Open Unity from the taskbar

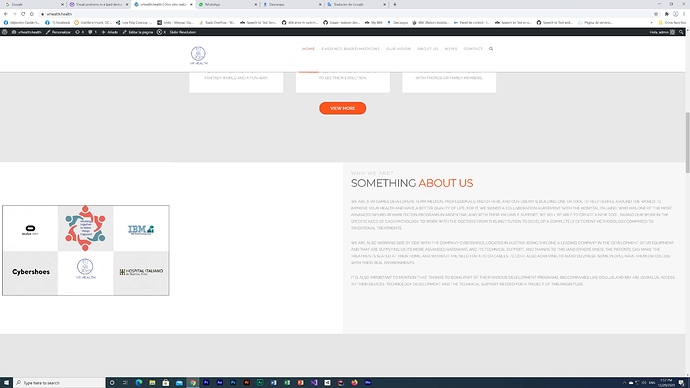tap(327, 383)
